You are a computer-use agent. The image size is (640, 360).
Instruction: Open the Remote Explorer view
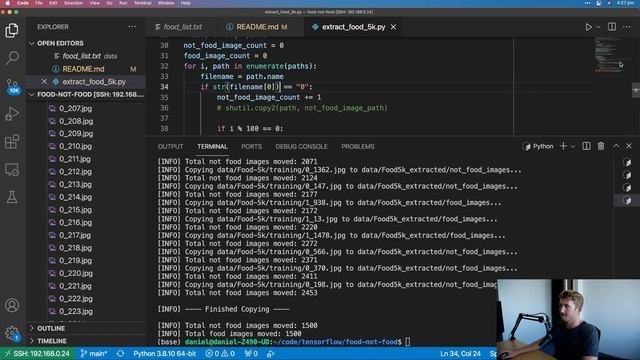pos(12,170)
